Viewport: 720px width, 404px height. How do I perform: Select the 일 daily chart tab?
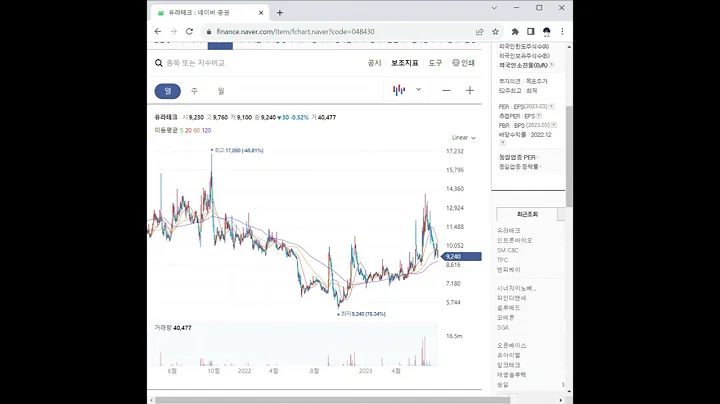pyautogui.click(x=168, y=91)
